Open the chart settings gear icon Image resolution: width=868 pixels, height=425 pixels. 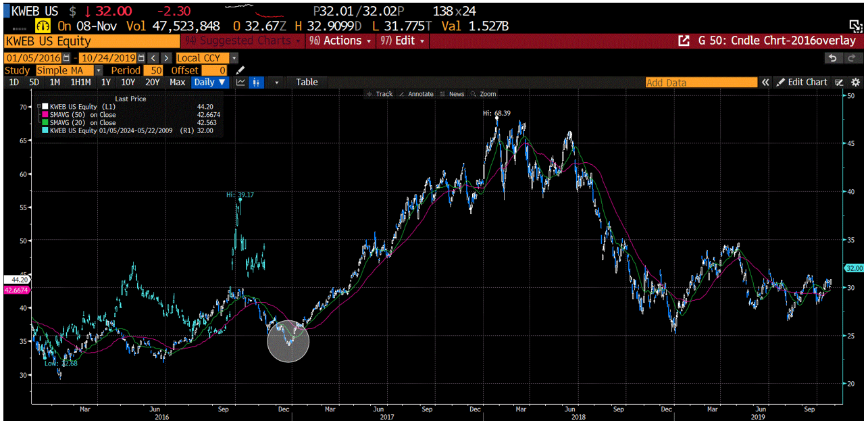pyautogui.click(x=856, y=82)
